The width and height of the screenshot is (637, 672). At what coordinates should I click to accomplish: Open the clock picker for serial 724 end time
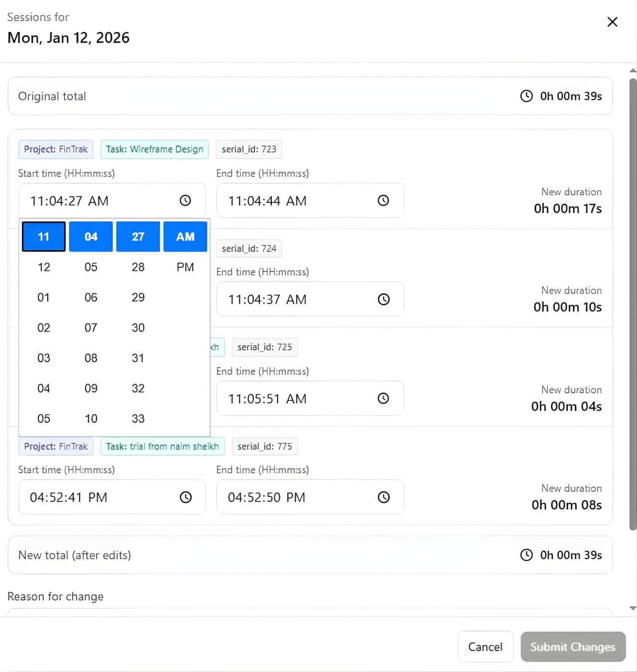coord(383,299)
